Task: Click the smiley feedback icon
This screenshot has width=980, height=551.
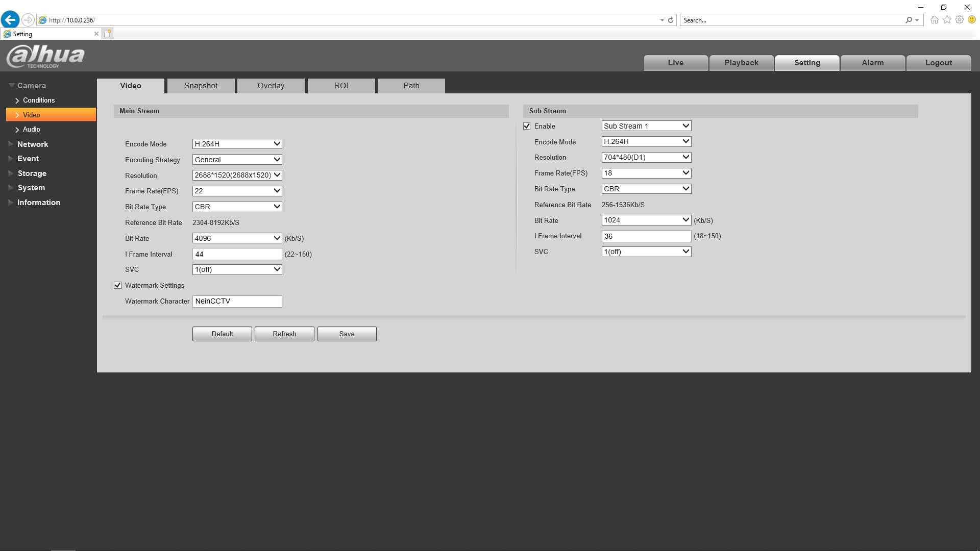Action: point(972,20)
